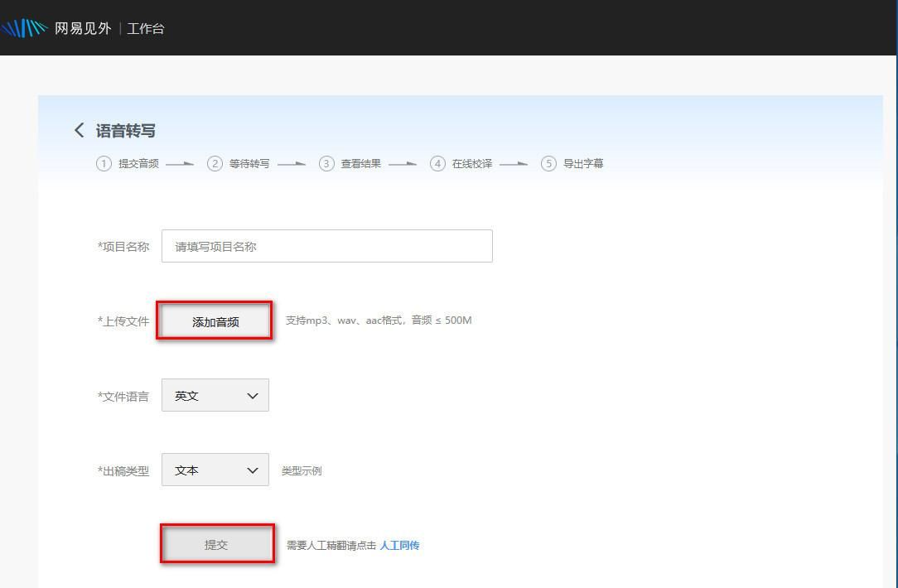
Task: Click the 语音转写 page title
Action: point(125,131)
